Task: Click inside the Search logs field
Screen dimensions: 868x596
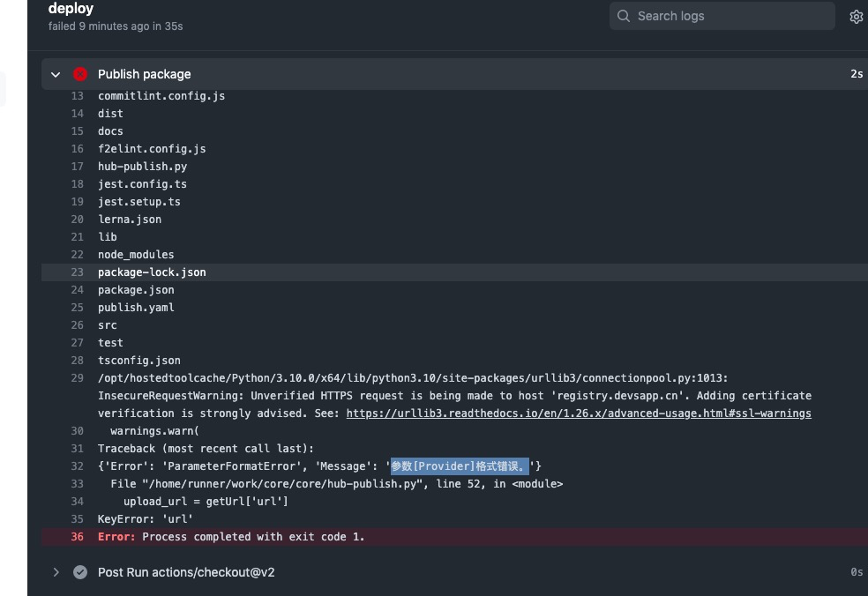Action: click(722, 16)
